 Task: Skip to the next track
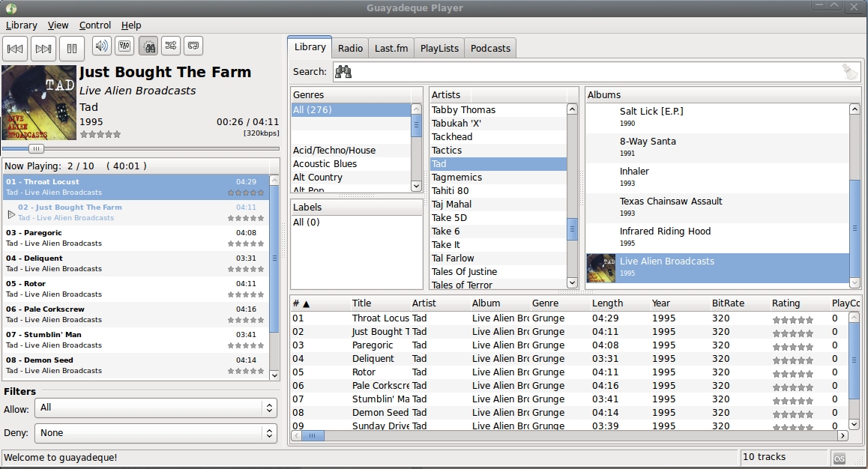click(x=43, y=49)
